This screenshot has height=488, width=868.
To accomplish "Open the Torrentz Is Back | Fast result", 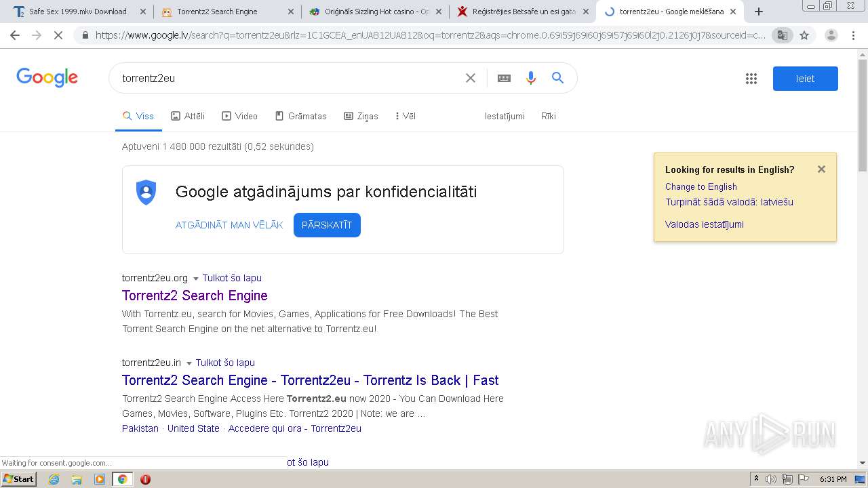I will [x=311, y=380].
